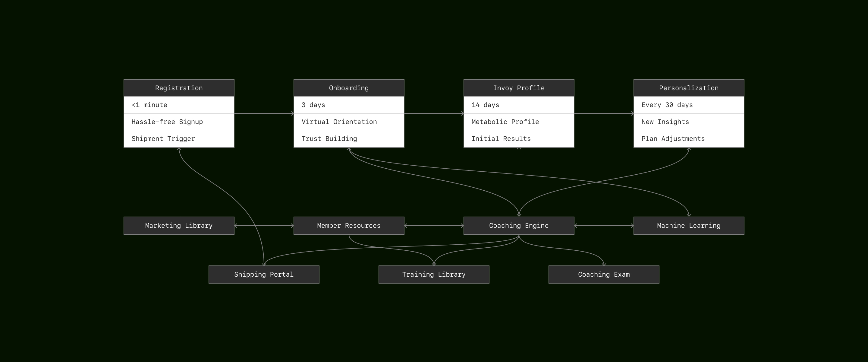Select the Marketing Library node
The height and width of the screenshot is (362, 868).
pyautogui.click(x=179, y=226)
